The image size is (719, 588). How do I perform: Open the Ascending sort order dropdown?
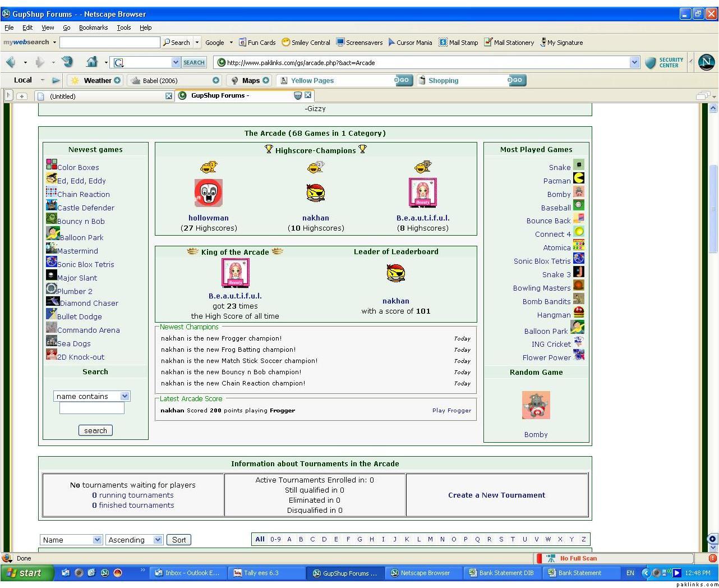(158, 540)
